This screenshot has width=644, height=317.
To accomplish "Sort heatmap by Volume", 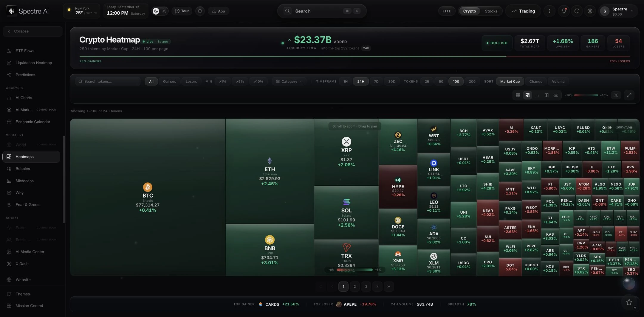I will (558, 81).
